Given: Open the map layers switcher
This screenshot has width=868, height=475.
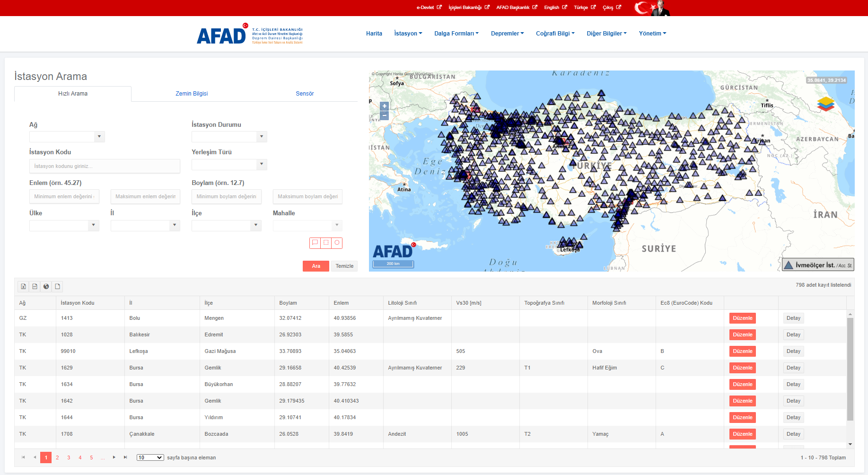Looking at the screenshot, I should pos(825,104).
